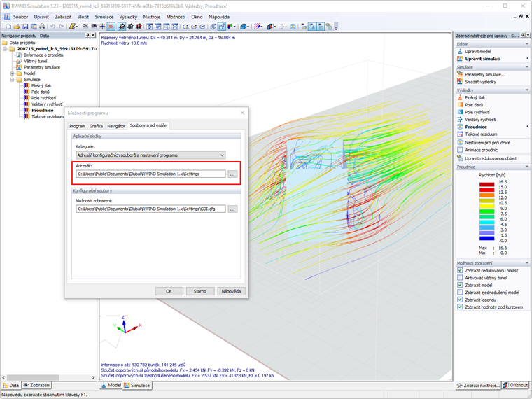Click the Upravit model icon in Editor panel

(x=460, y=51)
